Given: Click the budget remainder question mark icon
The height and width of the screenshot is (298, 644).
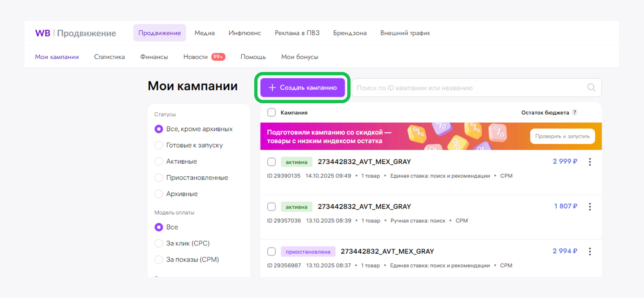Looking at the screenshot, I should 575,113.
